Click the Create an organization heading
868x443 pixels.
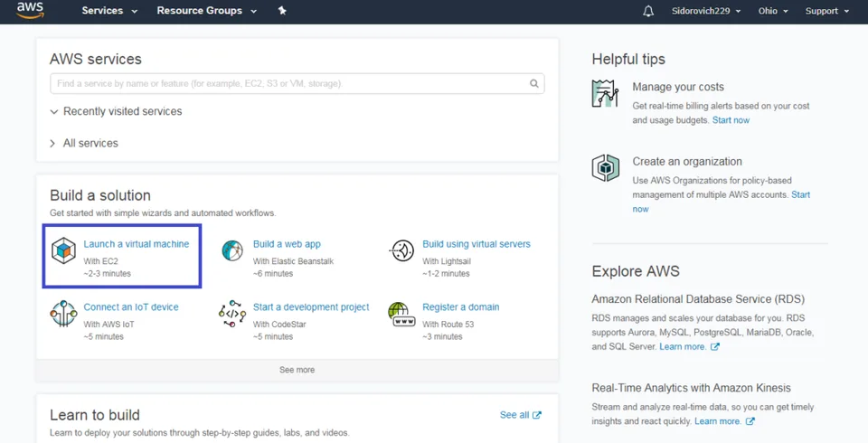click(687, 162)
